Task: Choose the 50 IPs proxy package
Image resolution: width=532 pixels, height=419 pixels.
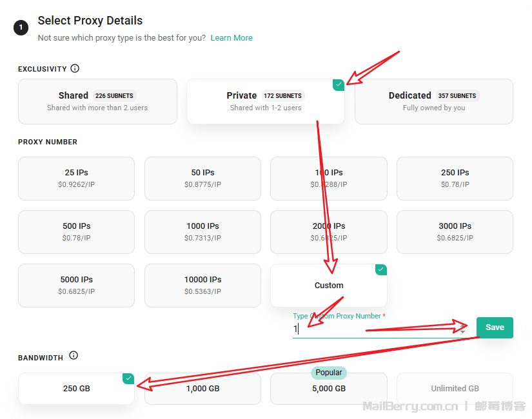Action: (x=202, y=179)
